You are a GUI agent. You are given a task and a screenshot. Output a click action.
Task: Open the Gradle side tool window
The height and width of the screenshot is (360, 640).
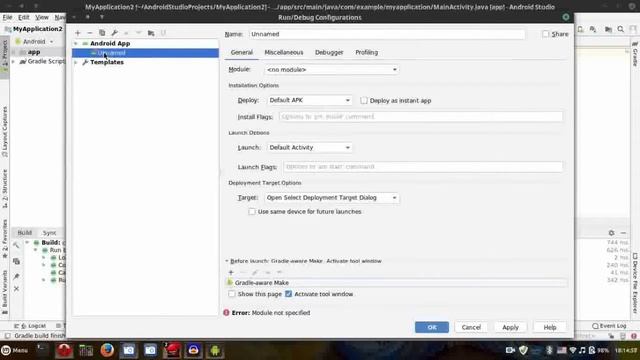(635, 54)
